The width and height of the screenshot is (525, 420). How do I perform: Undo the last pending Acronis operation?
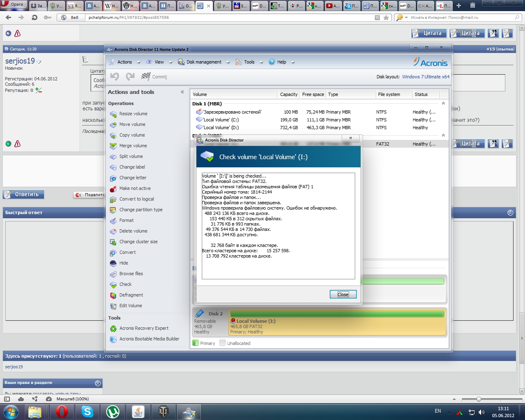(x=115, y=77)
